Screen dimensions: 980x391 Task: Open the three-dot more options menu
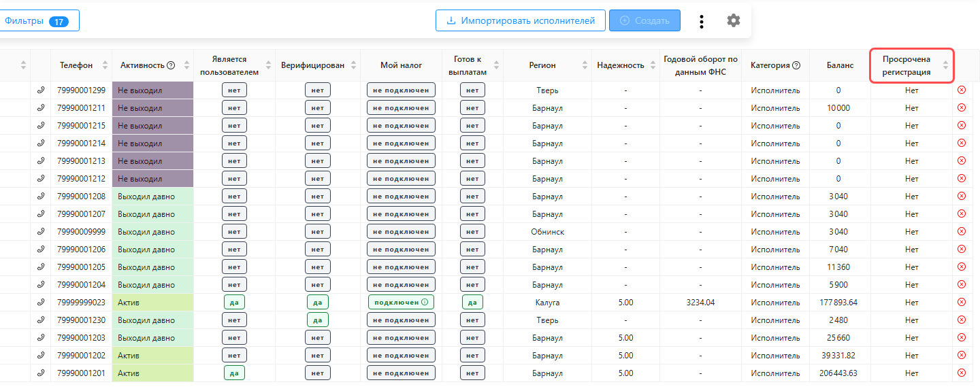click(x=702, y=21)
